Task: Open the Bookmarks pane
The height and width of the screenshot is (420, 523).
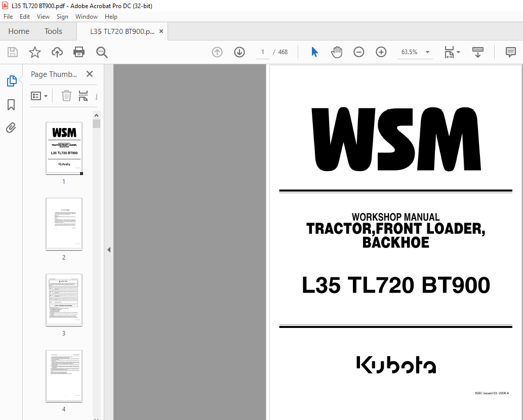Action: click(11, 105)
